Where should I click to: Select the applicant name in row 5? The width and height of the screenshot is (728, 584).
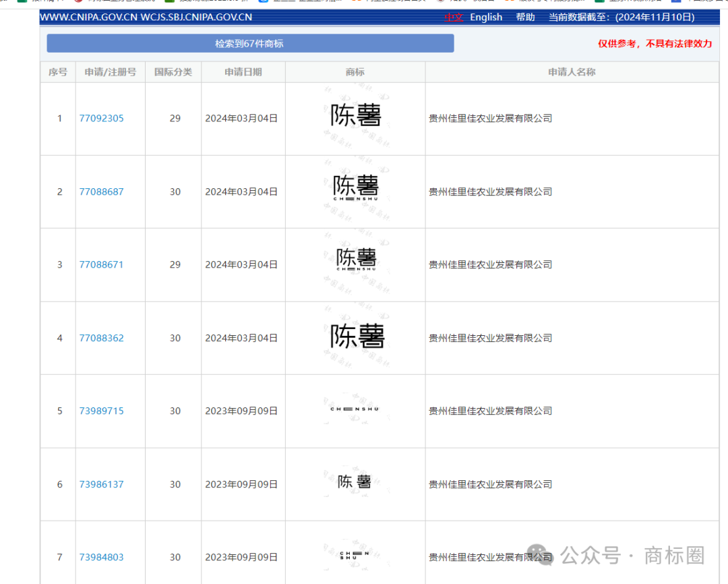pos(490,411)
